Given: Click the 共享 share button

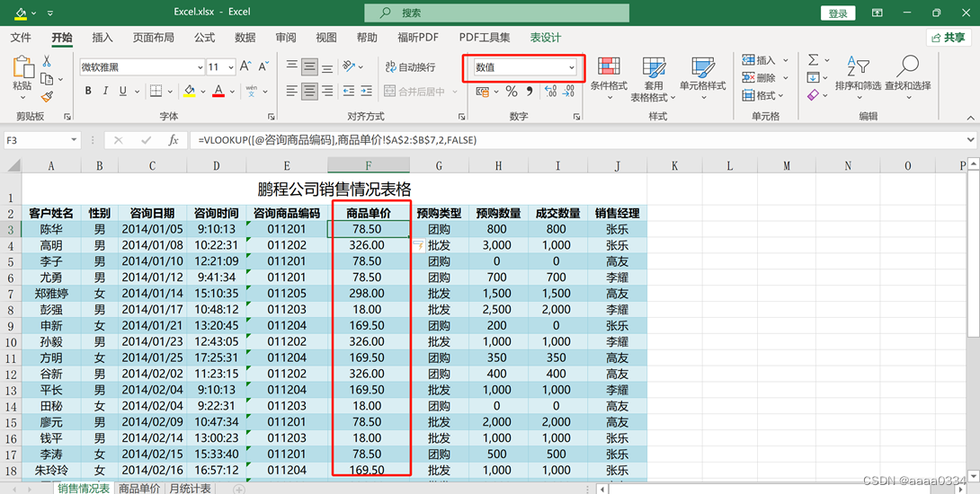Looking at the screenshot, I should pos(949,38).
